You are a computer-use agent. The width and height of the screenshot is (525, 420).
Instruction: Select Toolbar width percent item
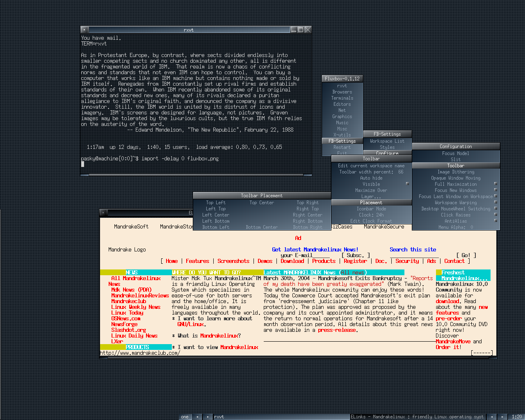[x=371, y=172]
